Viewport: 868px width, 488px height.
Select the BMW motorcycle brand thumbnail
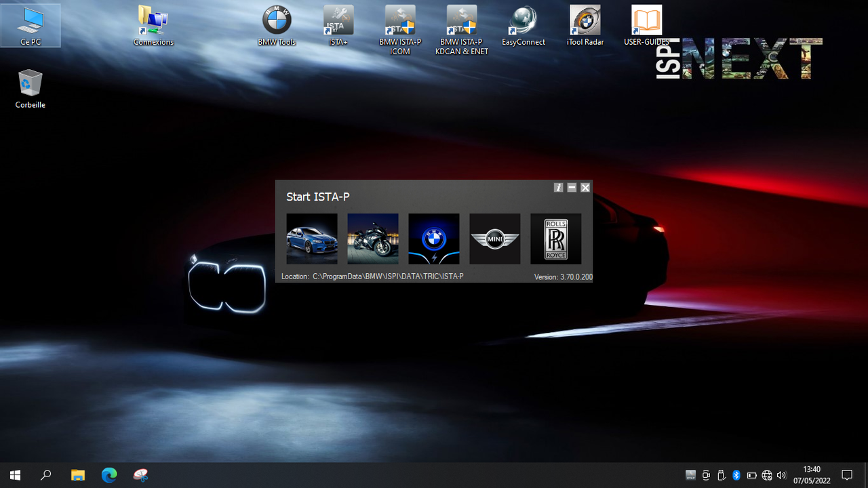pos(373,239)
